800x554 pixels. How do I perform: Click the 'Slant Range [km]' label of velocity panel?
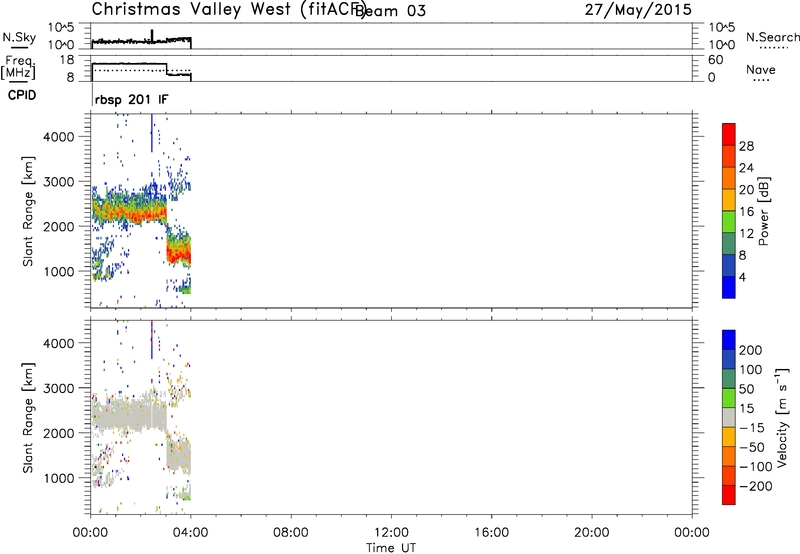click(x=28, y=417)
